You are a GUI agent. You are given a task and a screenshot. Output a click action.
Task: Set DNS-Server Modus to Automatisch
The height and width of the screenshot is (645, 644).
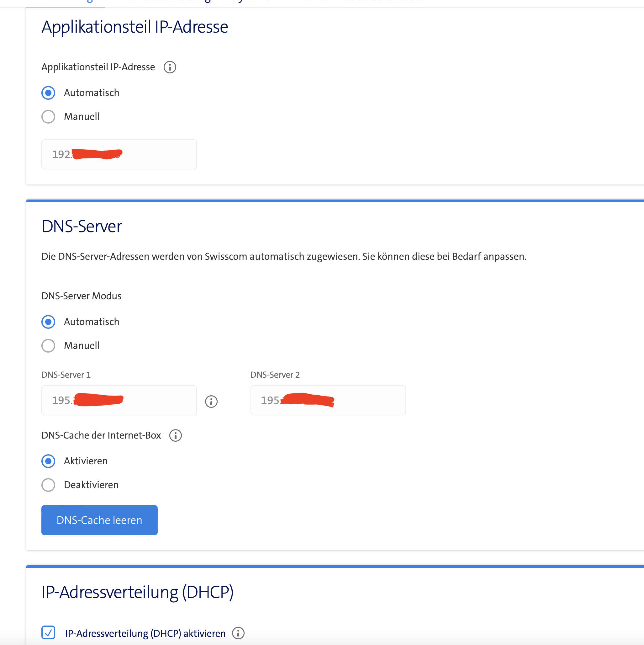[48, 322]
